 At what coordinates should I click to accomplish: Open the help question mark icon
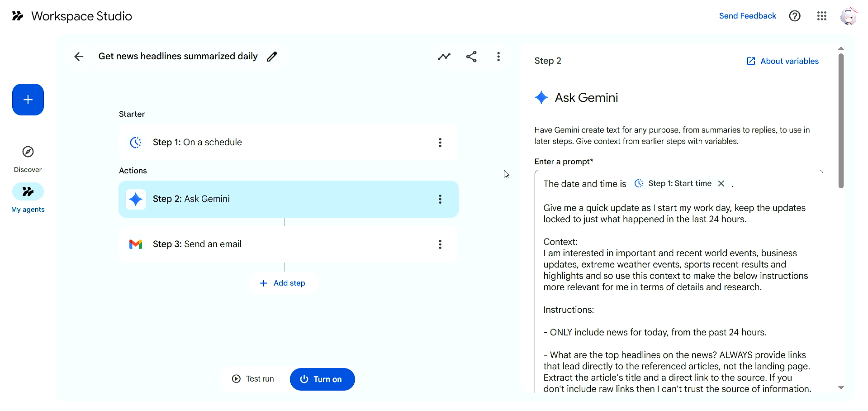pyautogui.click(x=794, y=16)
